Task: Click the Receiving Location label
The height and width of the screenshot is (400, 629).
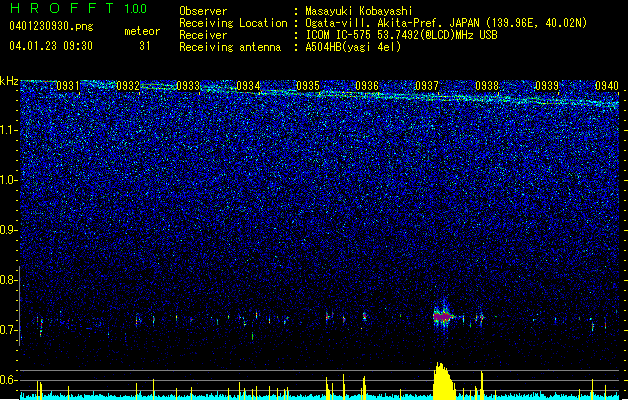Action: (x=233, y=23)
